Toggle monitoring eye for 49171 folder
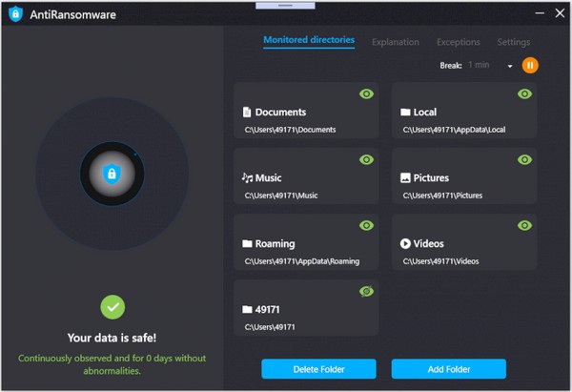Screen dimensions: 572x392 tap(365, 290)
